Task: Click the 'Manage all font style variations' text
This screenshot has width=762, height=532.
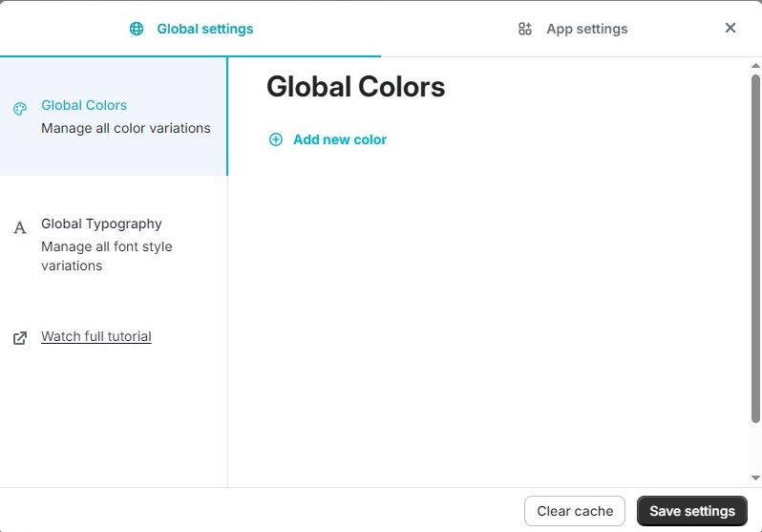Action: point(107,256)
